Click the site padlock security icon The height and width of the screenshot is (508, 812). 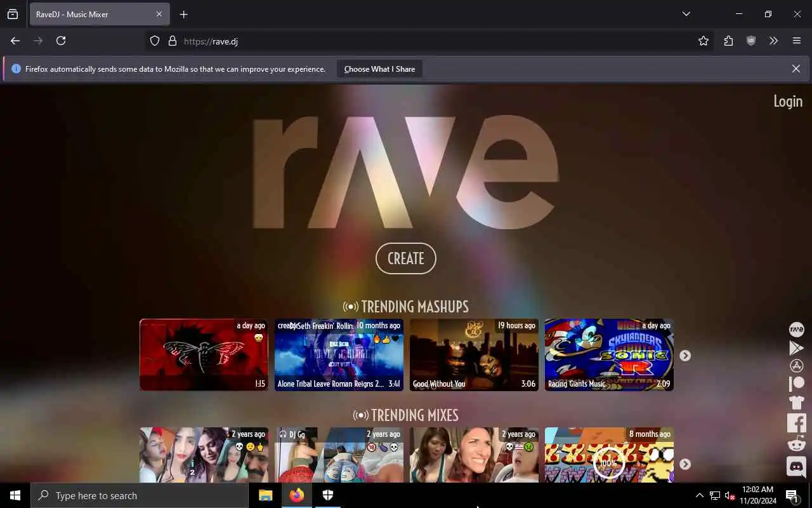coord(172,41)
